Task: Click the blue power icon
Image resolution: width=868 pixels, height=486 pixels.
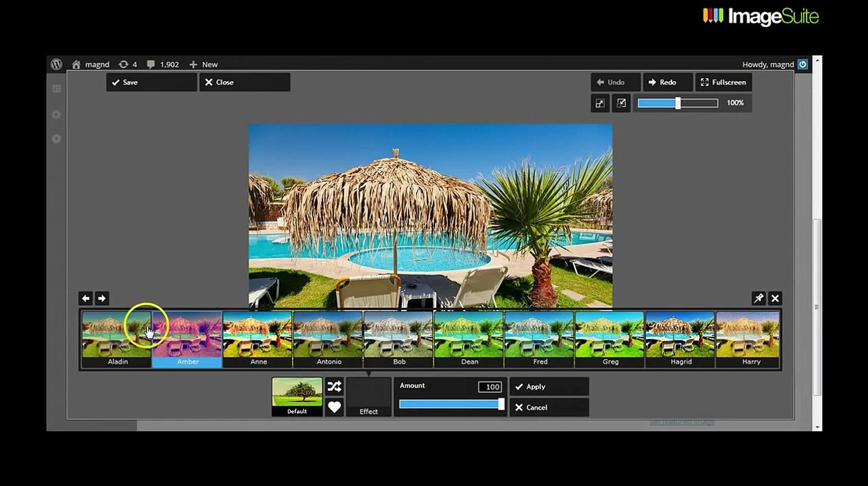Action: [x=803, y=64]
